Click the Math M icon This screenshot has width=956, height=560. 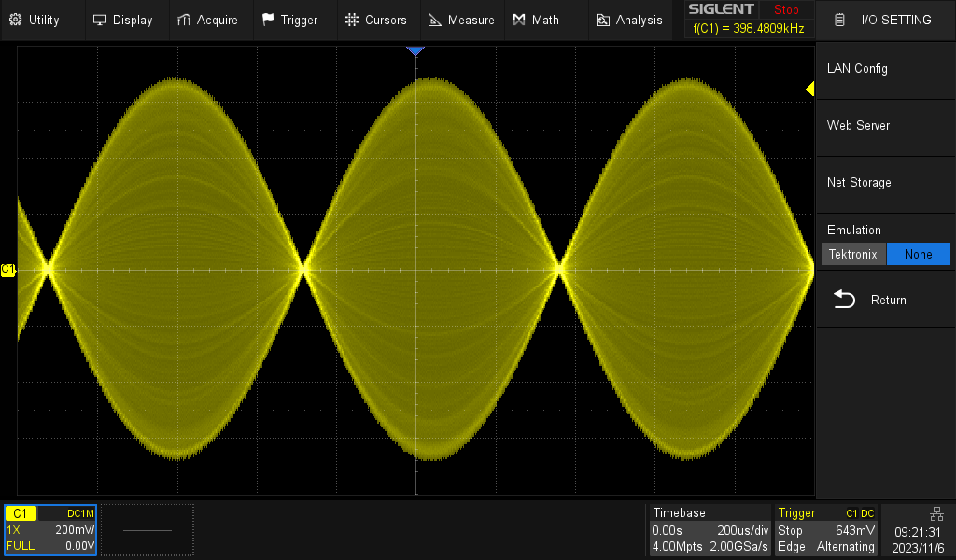coord(519,20)
